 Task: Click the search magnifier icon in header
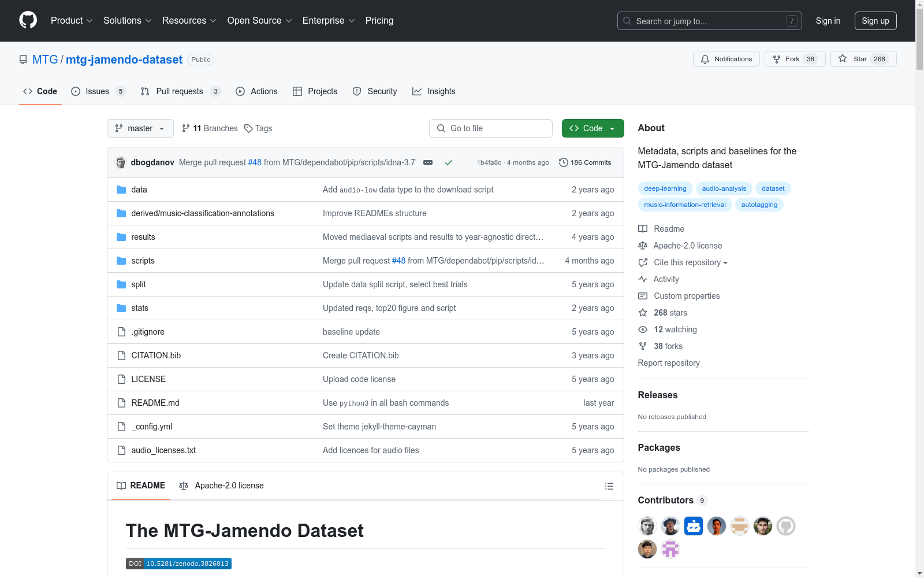coord(627,21)
